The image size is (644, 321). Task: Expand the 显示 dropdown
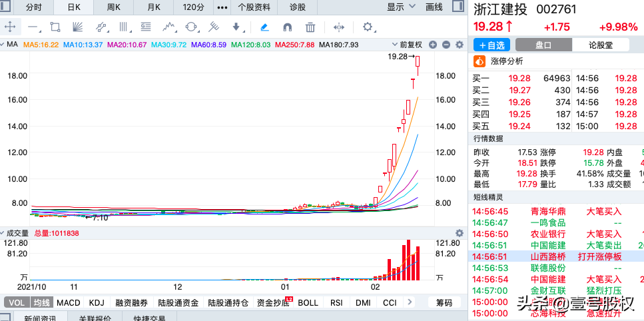pos(402,7)
